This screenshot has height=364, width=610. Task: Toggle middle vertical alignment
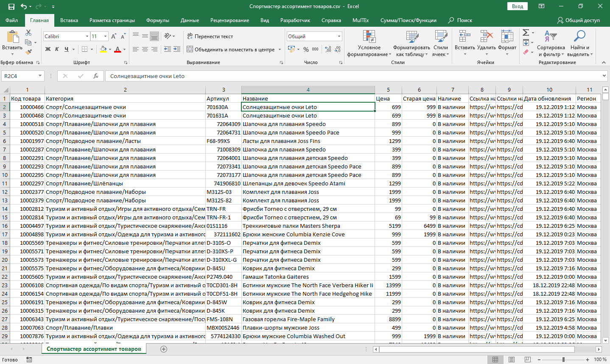click(x=145, y=36)
